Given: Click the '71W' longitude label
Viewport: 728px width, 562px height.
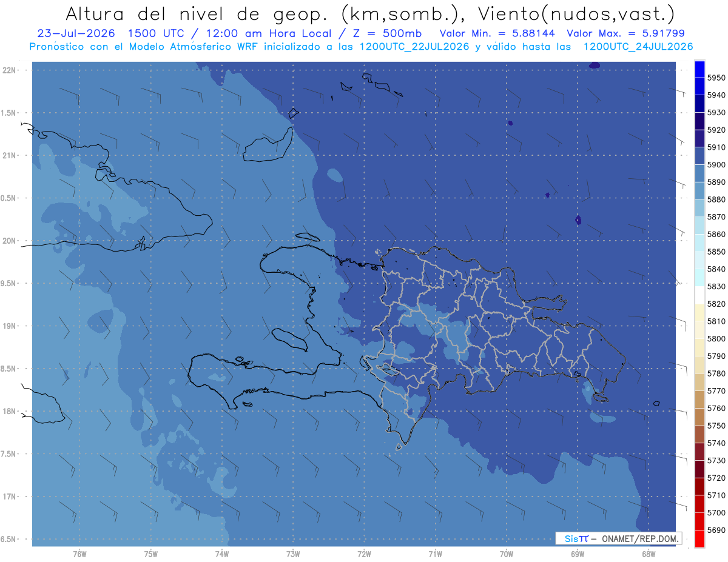Looking at the screenshot, I should point(435,554).
